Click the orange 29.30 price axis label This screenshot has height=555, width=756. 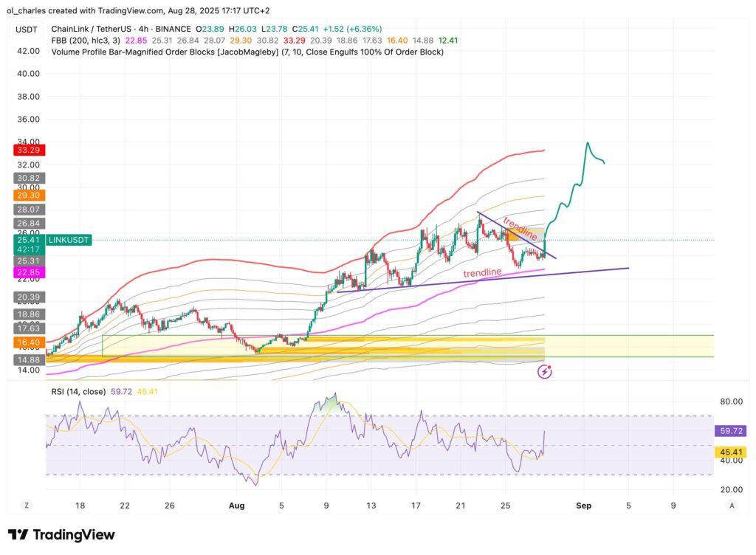click(x=26, y=196)
